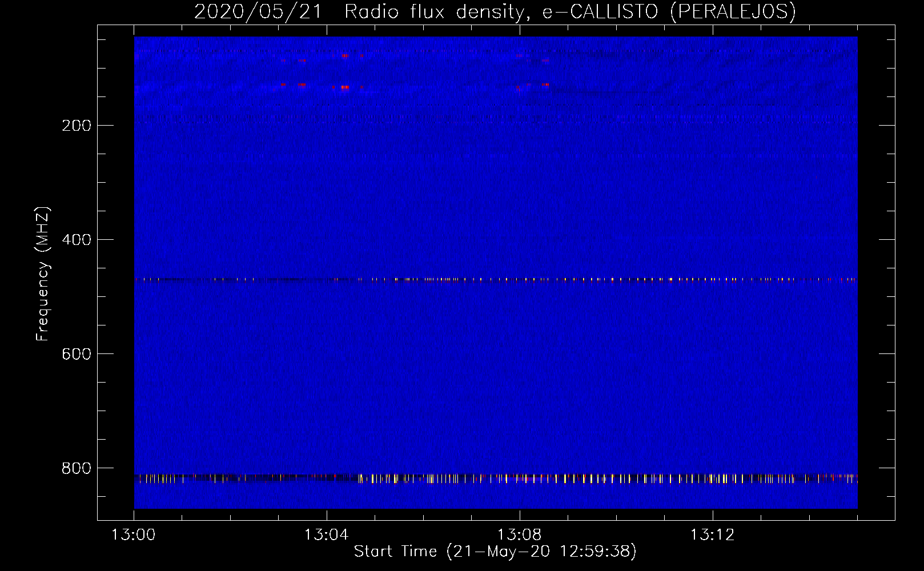Screen dimensions: 924x571
Task: Click the 13:00 time tick label
Action: click(134, 535)
